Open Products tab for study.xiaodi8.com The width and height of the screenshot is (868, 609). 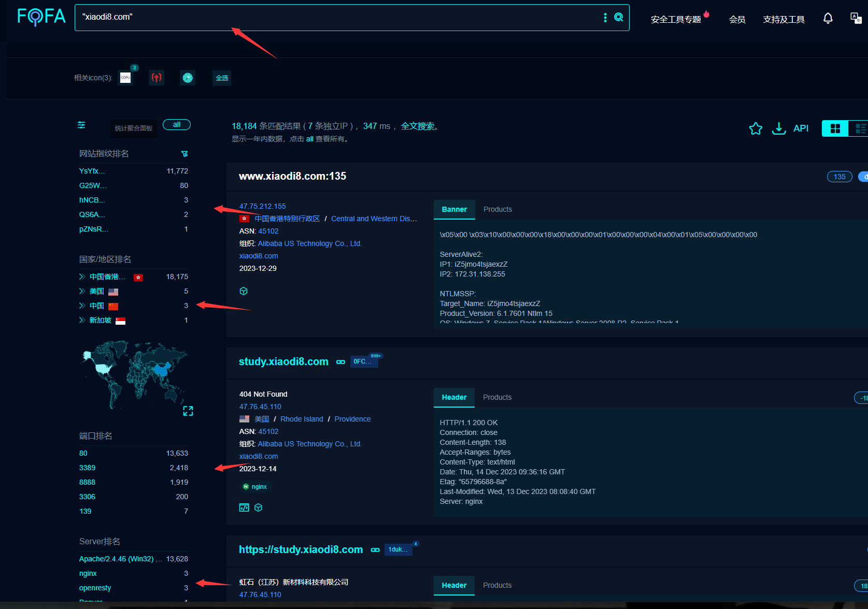tap(497, 397)
